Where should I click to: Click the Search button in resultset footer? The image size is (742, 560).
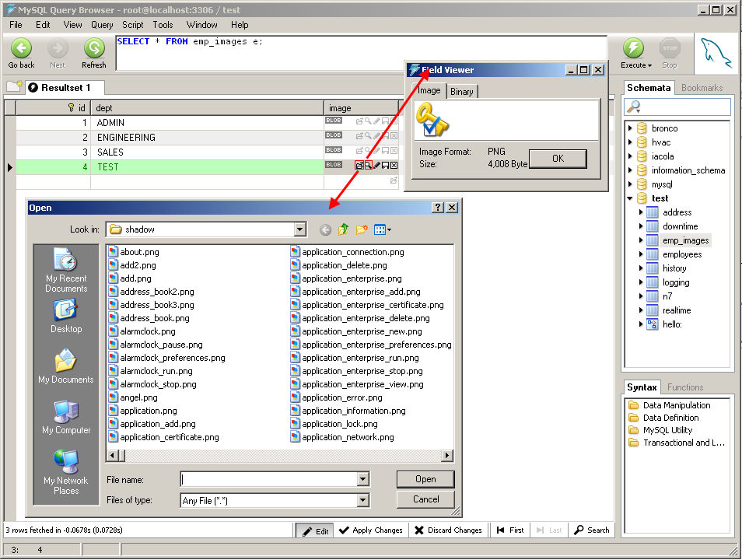pyautogui.click(x=592, y=530)
